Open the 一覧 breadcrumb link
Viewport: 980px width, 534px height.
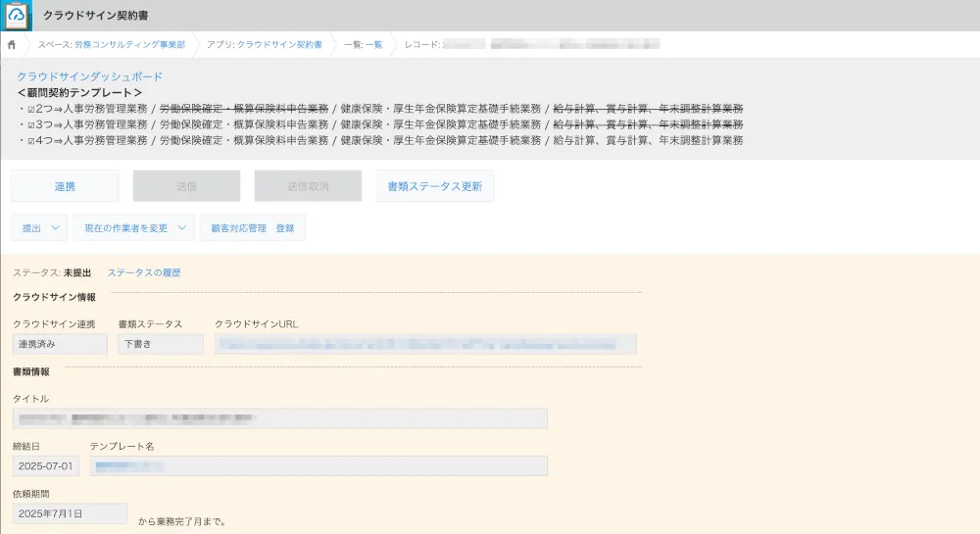pyautogui.click(x=373, y=45)
